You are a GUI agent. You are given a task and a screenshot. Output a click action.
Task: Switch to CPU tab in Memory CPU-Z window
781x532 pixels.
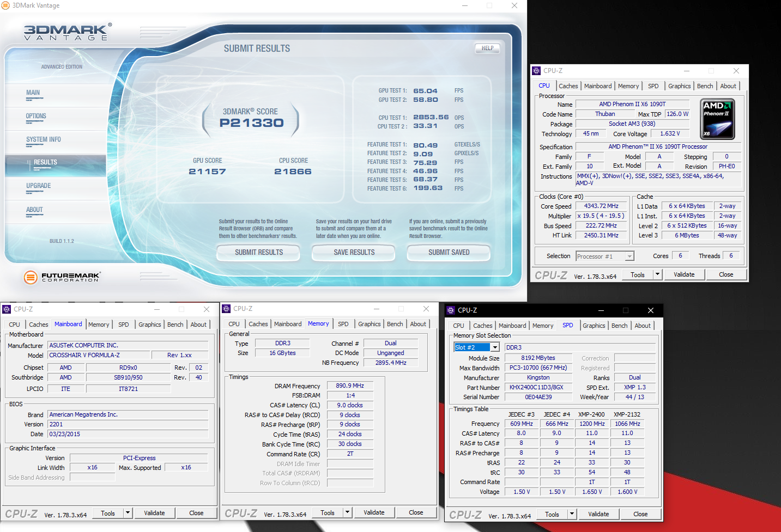234,324
